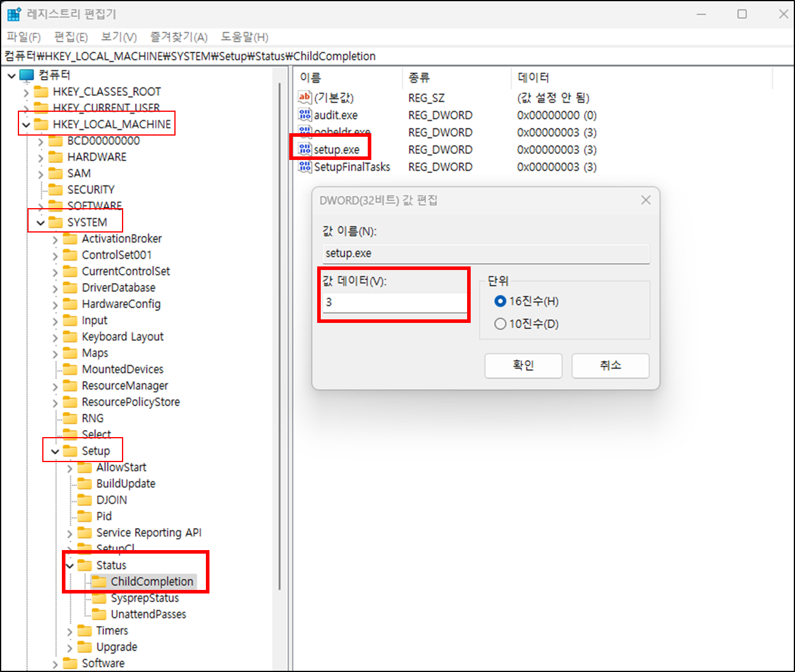Click the DJOIN folder icon
795x672 pixels.
85,500
